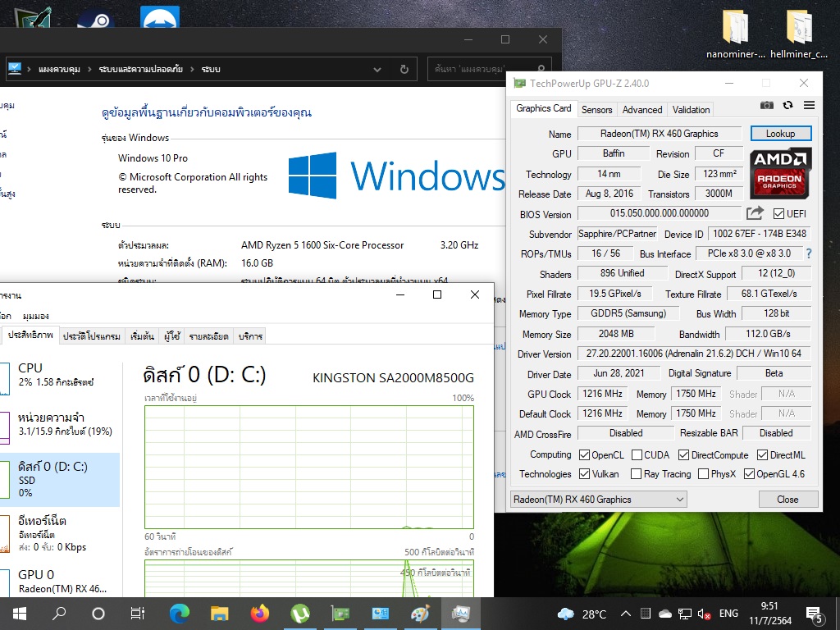The image size is (840, 630).
Task: Click the GPU-Z refresh icon
Action: pos(787,105)
